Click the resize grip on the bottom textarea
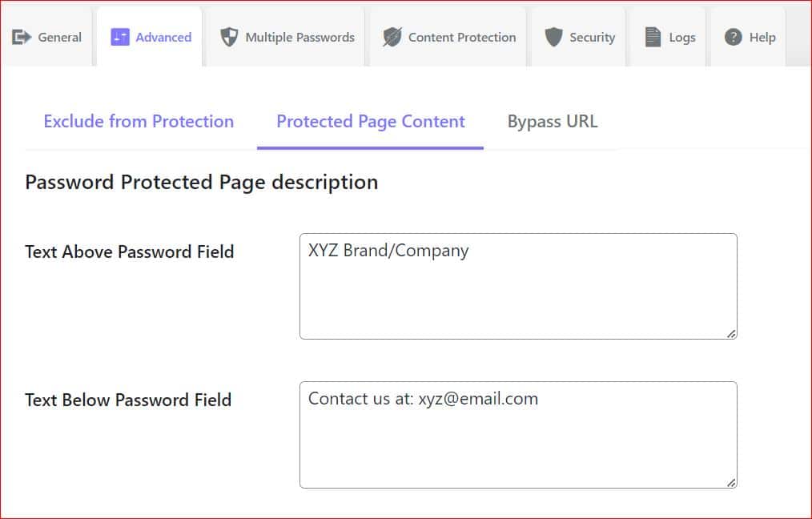This screenshot has height=519, width=812. pyautogui.click(x=731, y=481)
